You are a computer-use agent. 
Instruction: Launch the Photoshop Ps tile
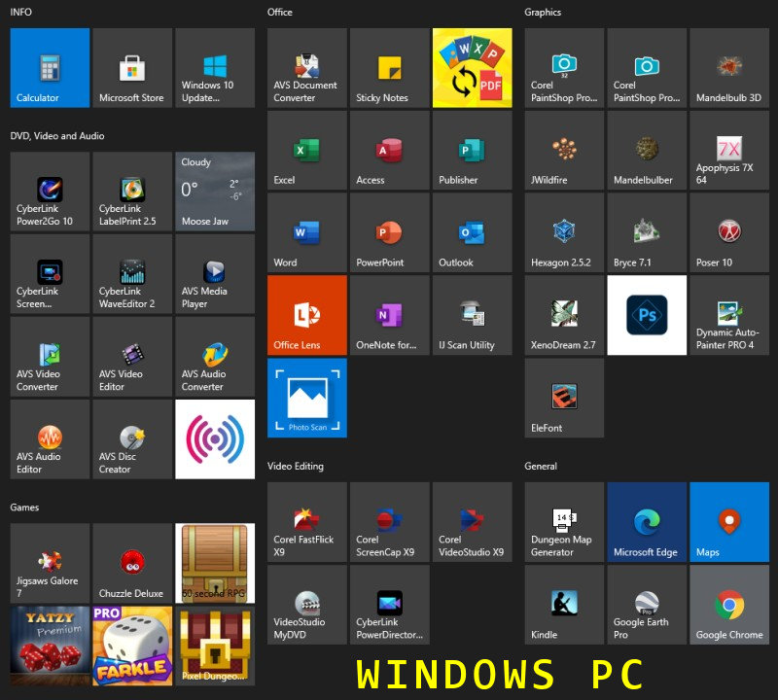coord(647,315)
